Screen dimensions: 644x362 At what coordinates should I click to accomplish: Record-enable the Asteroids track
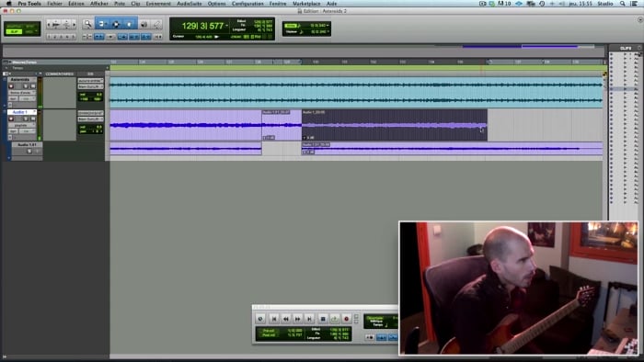pyautogui.click(x=11, y=86)
